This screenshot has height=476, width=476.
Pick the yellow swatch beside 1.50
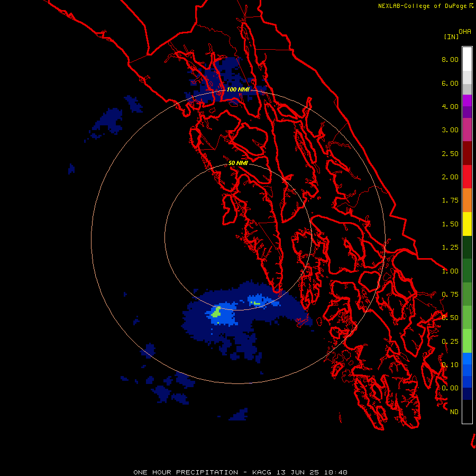click(x=467, y=224)
